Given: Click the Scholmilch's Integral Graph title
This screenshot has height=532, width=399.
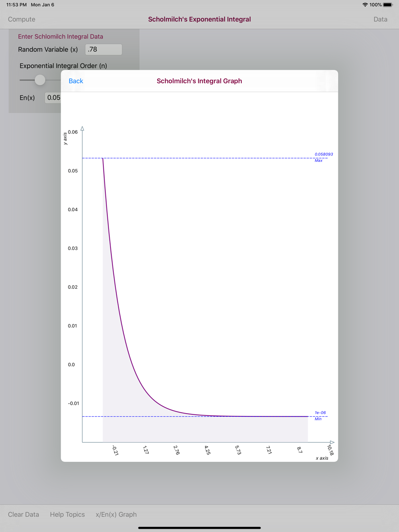Looking at the screenshot, I should (199, 81).
